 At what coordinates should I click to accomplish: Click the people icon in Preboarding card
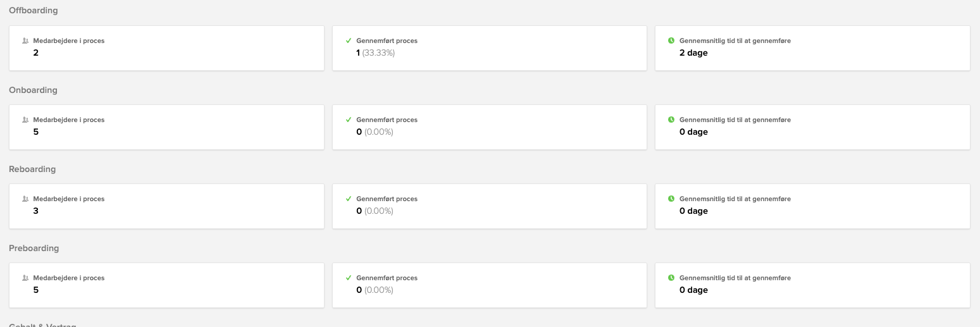pyautogui.click(x=25, y=278)
